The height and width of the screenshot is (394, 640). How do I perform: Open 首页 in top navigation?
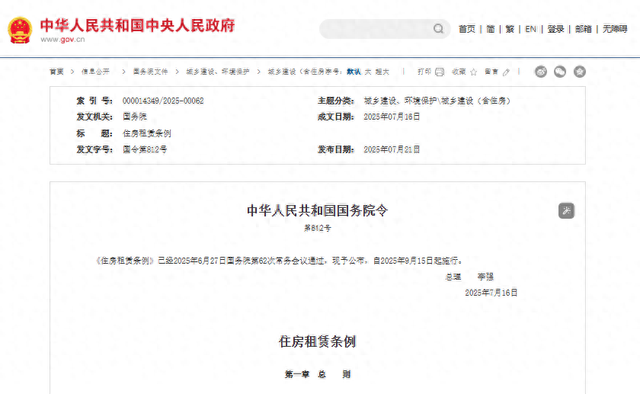click(467, 29)
